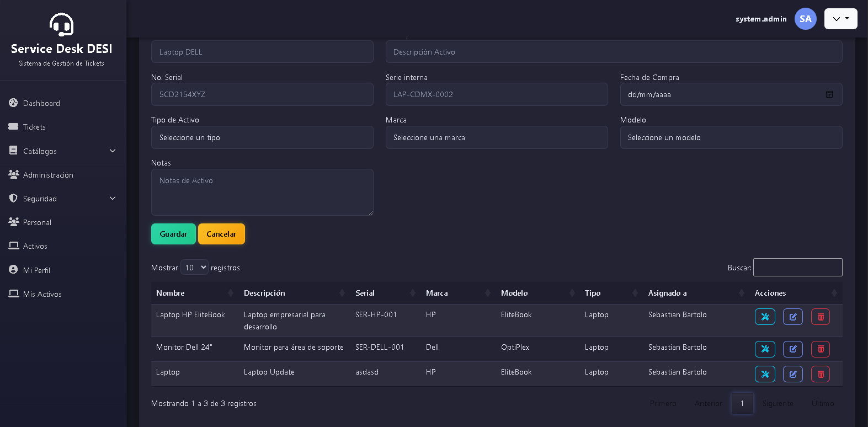Open the Tipo de Activo dropdown
868x427 pixels.
click(x=262, y=137)
